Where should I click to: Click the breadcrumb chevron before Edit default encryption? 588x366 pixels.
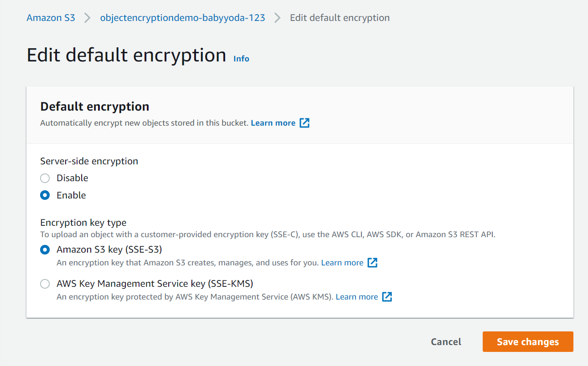278,18
